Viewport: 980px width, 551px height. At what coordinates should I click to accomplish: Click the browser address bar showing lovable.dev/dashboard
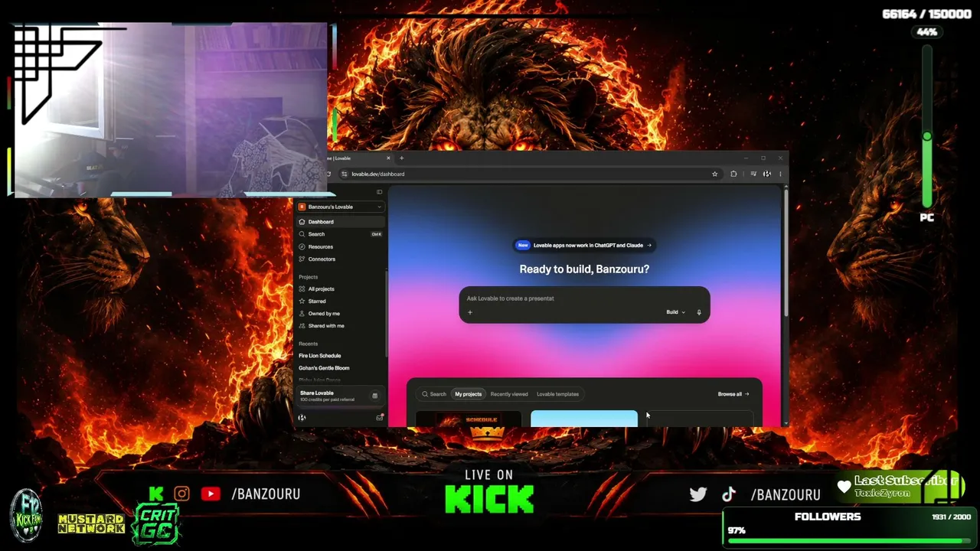click(528, 174)
